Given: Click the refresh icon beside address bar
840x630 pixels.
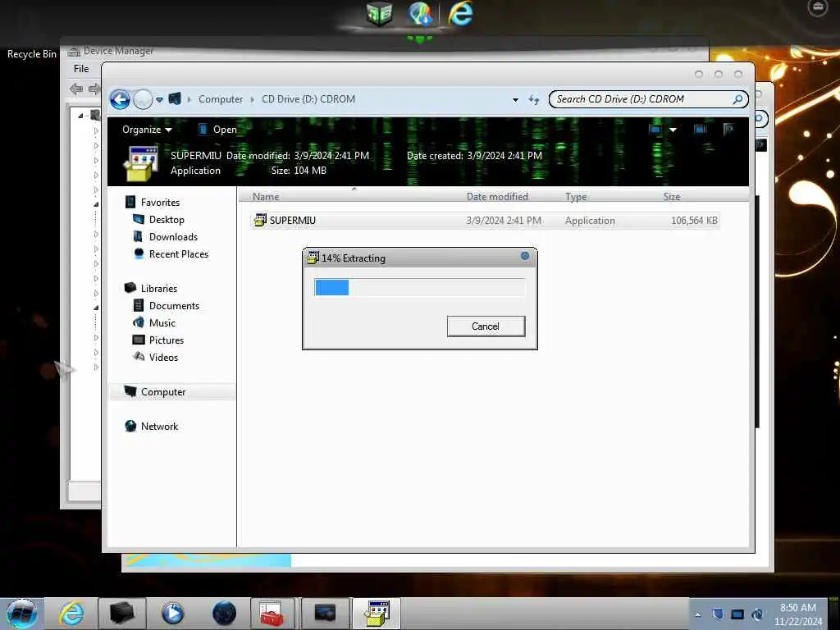Looking at the screenshot, I should [x=533, y=99].
